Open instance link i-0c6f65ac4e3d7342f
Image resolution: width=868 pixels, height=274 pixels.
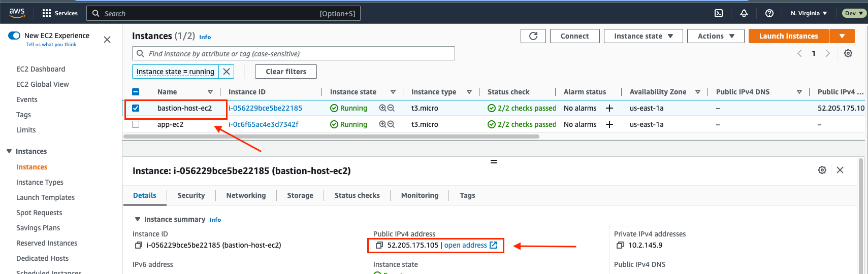click(264, 124)
